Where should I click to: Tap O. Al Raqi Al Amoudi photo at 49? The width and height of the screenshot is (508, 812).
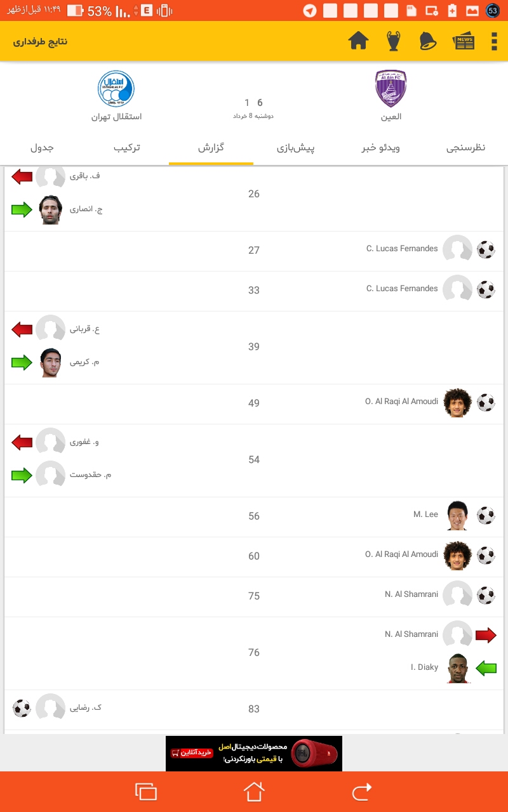[457, 403]
